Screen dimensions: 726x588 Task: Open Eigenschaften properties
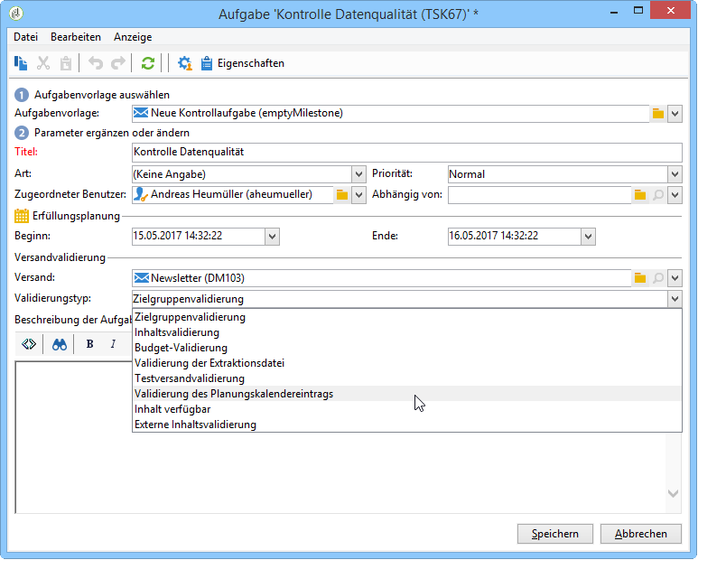pyautogui.click(x=243, y=63)
